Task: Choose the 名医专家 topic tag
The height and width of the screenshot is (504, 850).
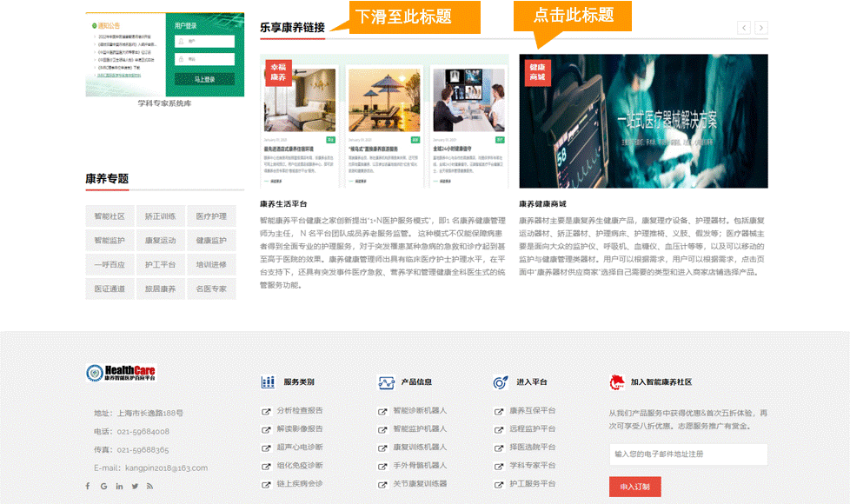Action: point(211,289)
